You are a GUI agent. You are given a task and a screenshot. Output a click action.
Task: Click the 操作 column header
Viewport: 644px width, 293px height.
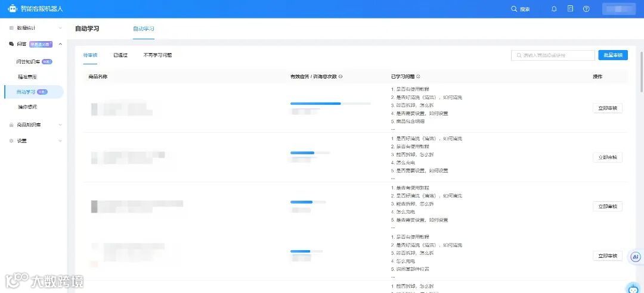click(x=597, y=77)
